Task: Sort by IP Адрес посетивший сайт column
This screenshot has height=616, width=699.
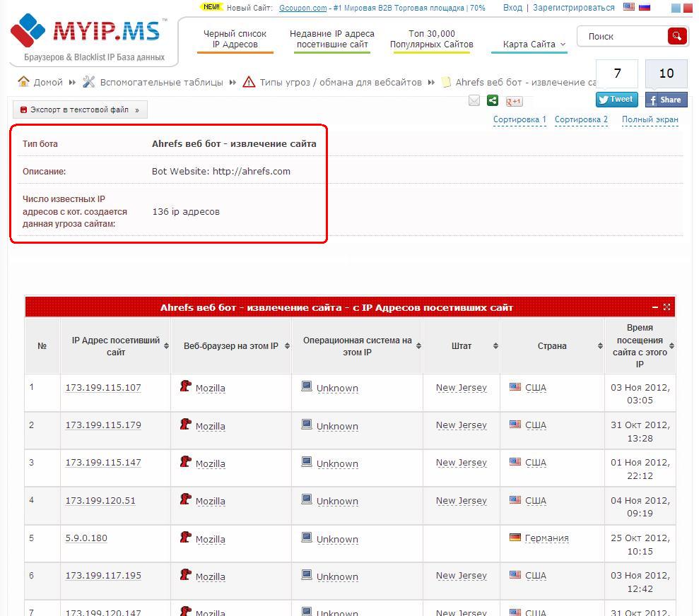Action: (116, 346)
